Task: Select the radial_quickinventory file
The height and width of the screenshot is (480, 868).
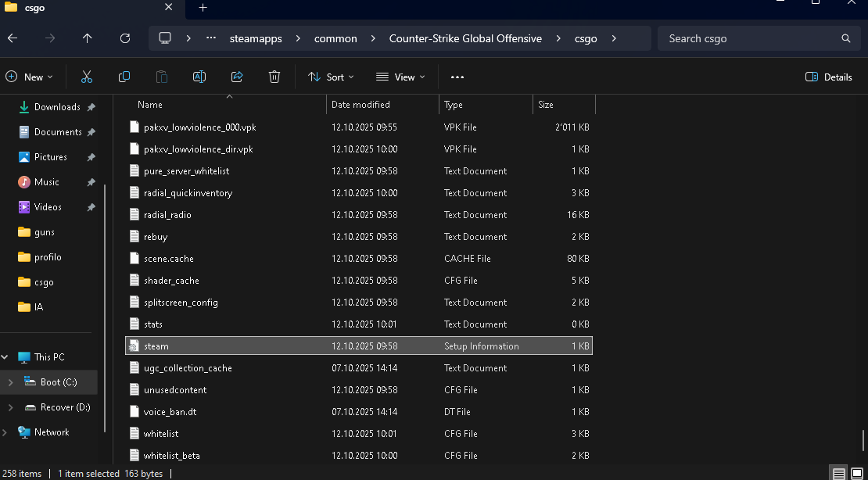Action: (359, 192)
